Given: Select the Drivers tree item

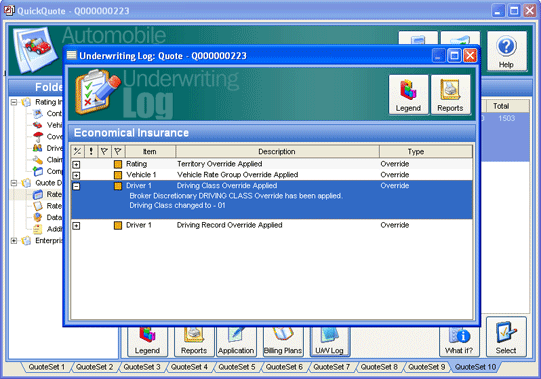Looking at the screenshot, I should pos(47,148).
